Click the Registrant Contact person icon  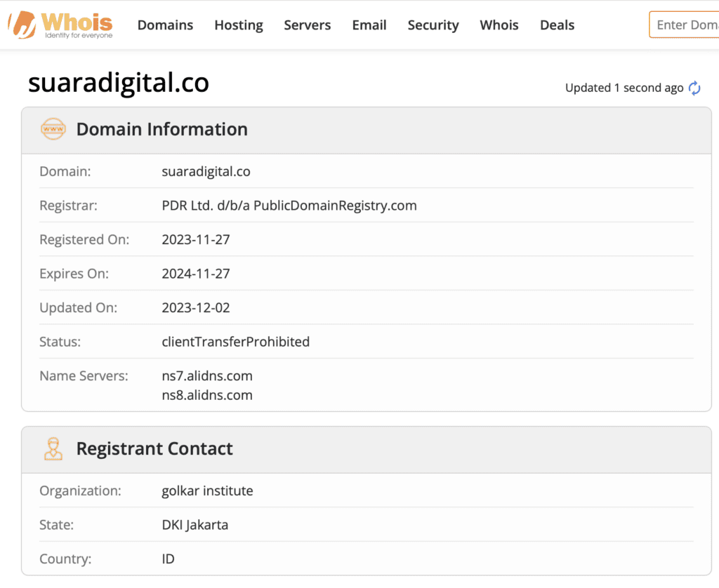[x=53, y=448]
